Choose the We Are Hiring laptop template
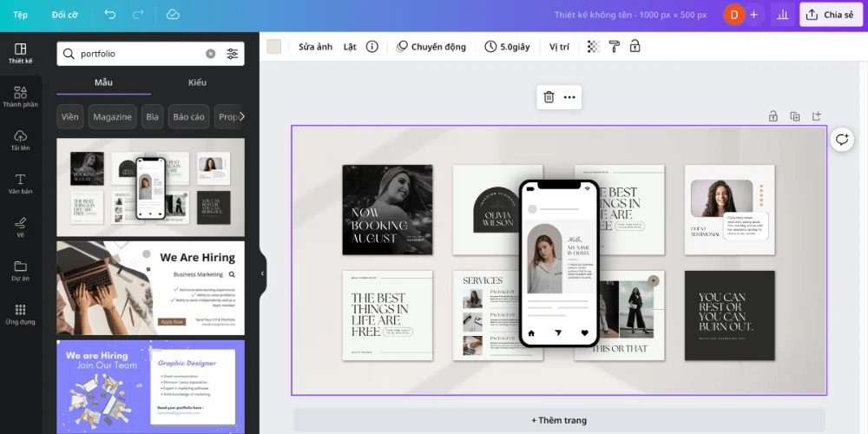This screenshot has width=868, height=434. (x=150, y=288)
